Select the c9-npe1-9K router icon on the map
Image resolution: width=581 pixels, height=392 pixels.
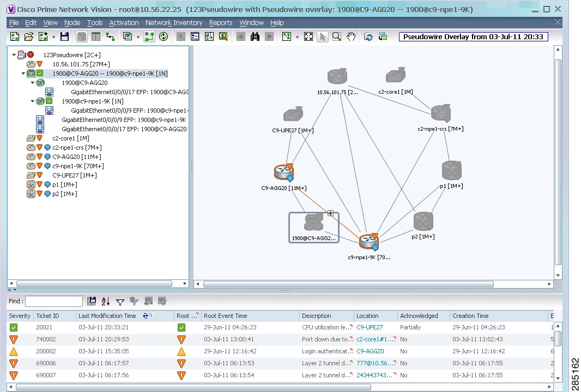pos(369,242)
